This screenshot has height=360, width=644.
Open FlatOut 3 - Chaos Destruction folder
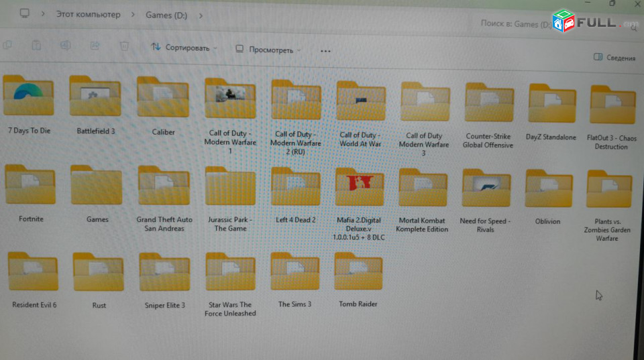612,105
